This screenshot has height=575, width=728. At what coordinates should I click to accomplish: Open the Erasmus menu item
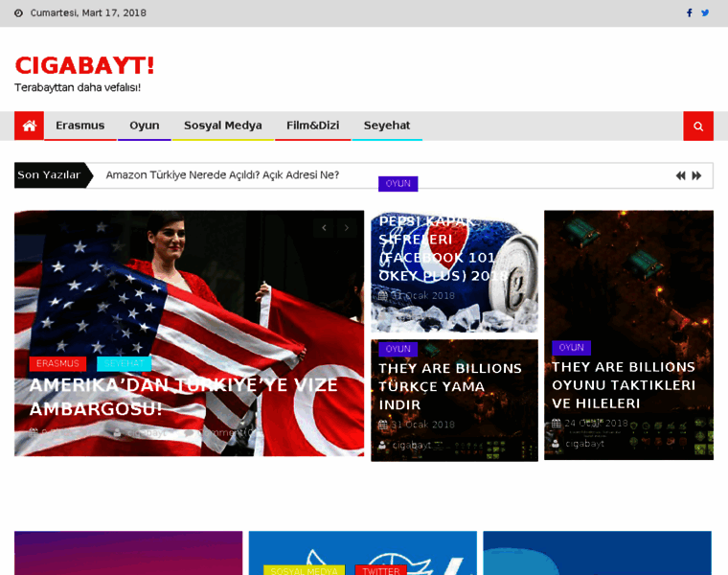point(80,126)
